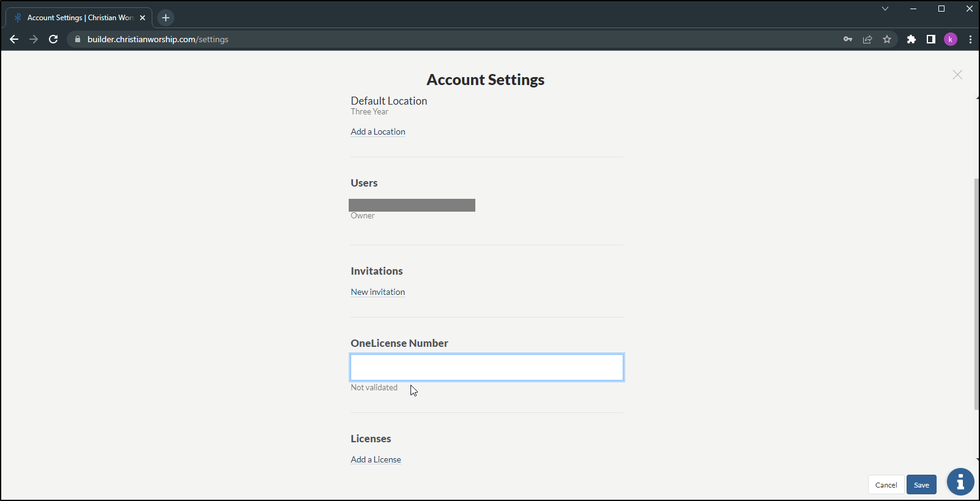The image size is (980, 501).
Task: Toggle the browser side panel
Action: click(x=931, y=39)
